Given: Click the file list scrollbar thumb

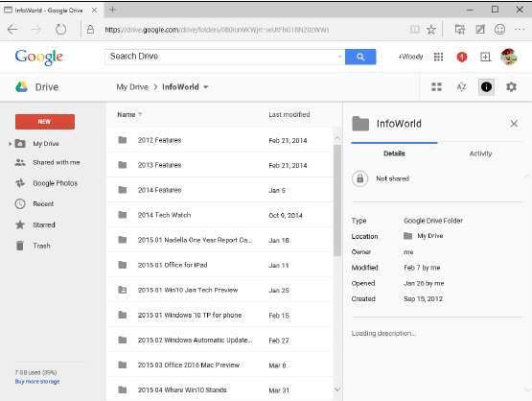Looking at the screenshot, I should pos(336,200).
